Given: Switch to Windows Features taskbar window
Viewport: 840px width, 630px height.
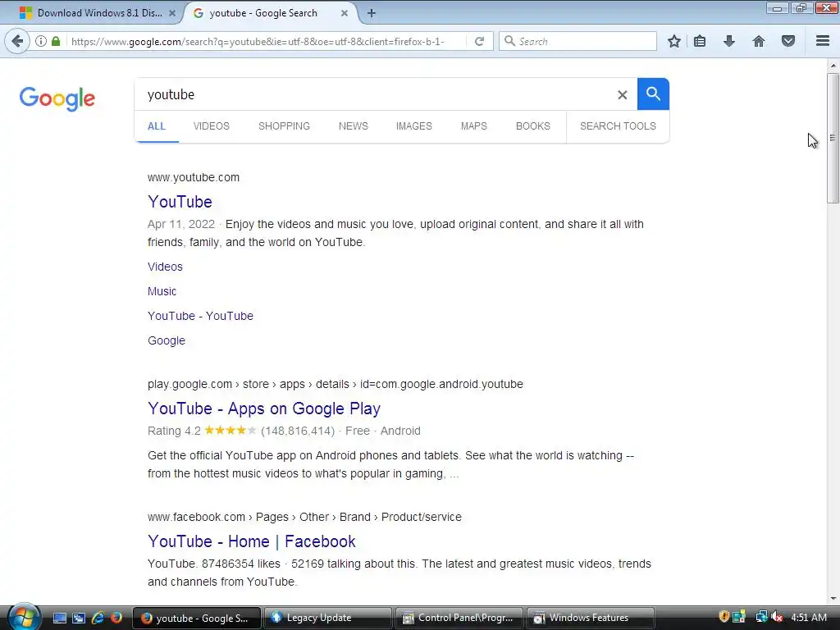Looking at the screenshot, I should [591, 618].
